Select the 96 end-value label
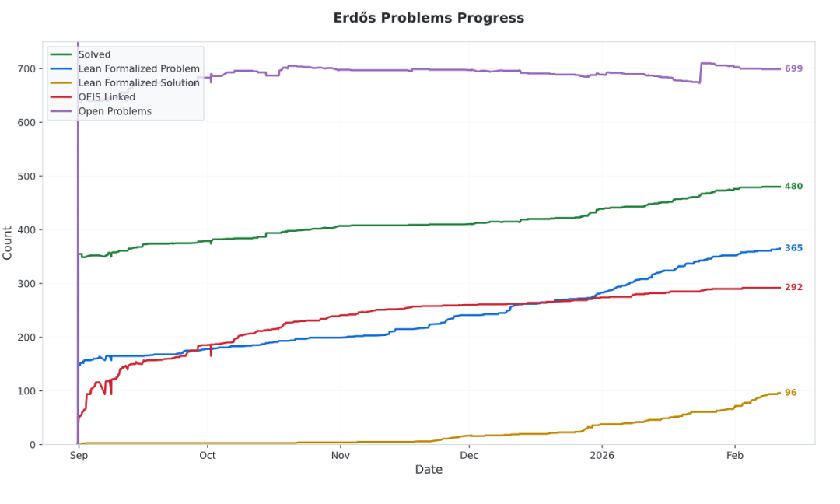 click(x=790, y=393)
